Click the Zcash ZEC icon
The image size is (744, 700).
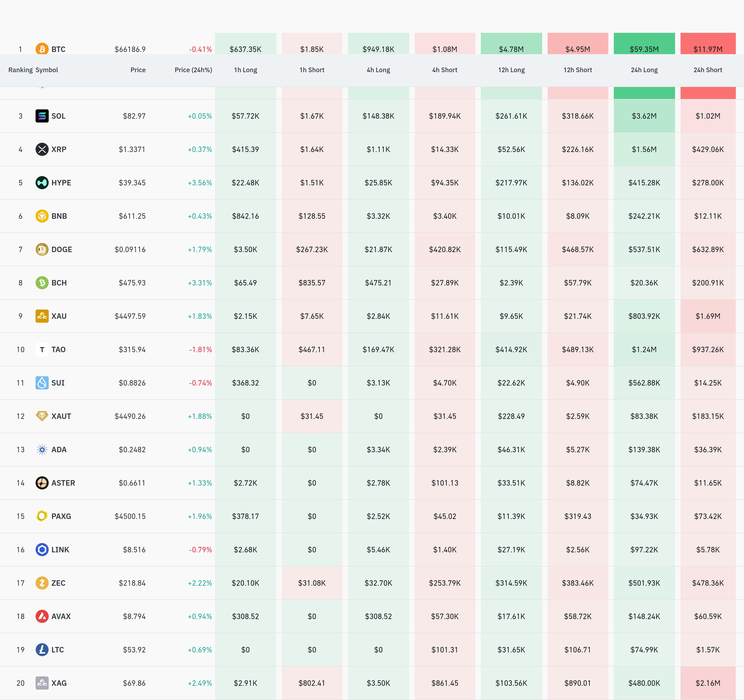click(x=42, y=583)
